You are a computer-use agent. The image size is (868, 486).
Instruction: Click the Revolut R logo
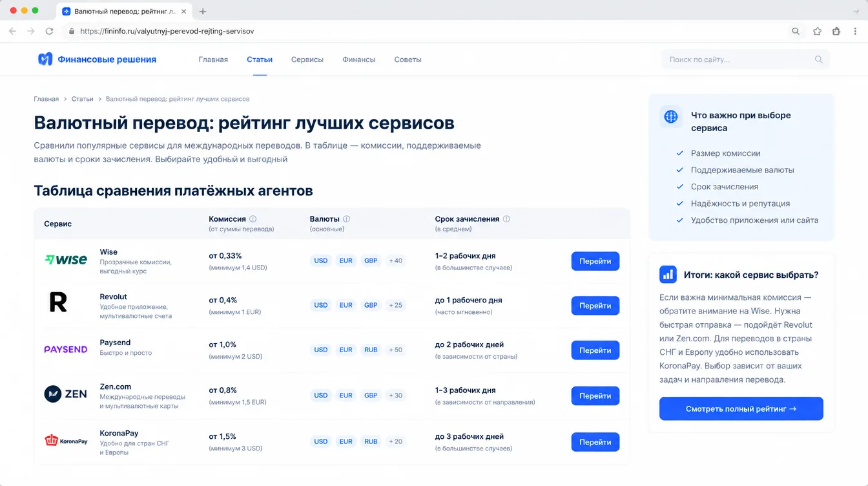(58, 302)
